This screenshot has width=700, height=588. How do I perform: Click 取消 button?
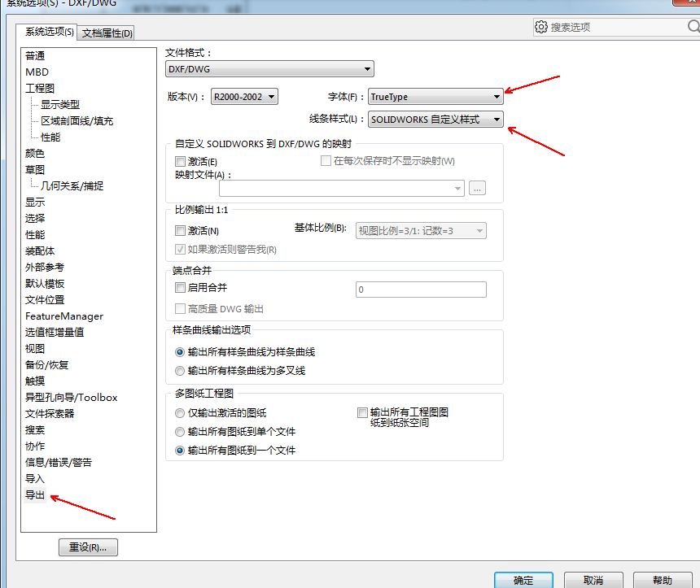593,581
